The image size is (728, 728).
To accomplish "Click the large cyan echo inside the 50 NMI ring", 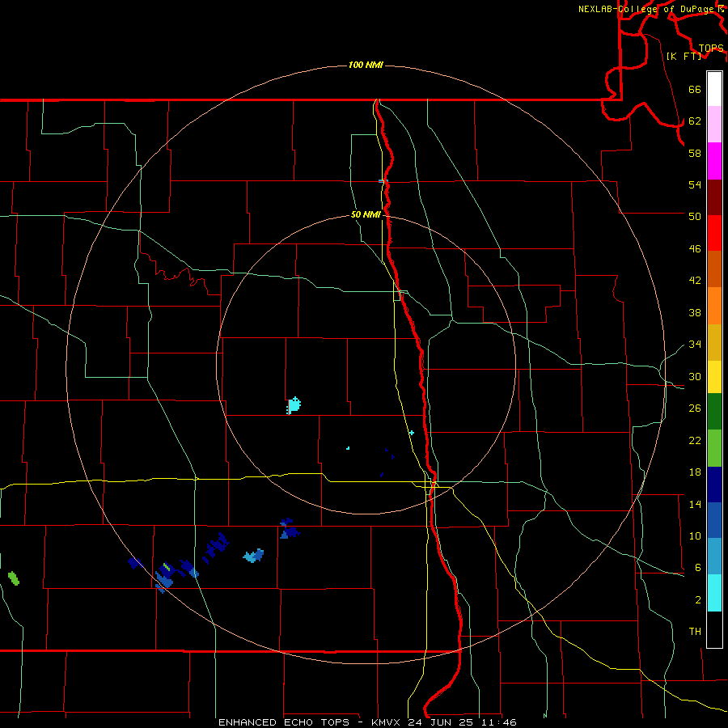I will click(294, 405).
